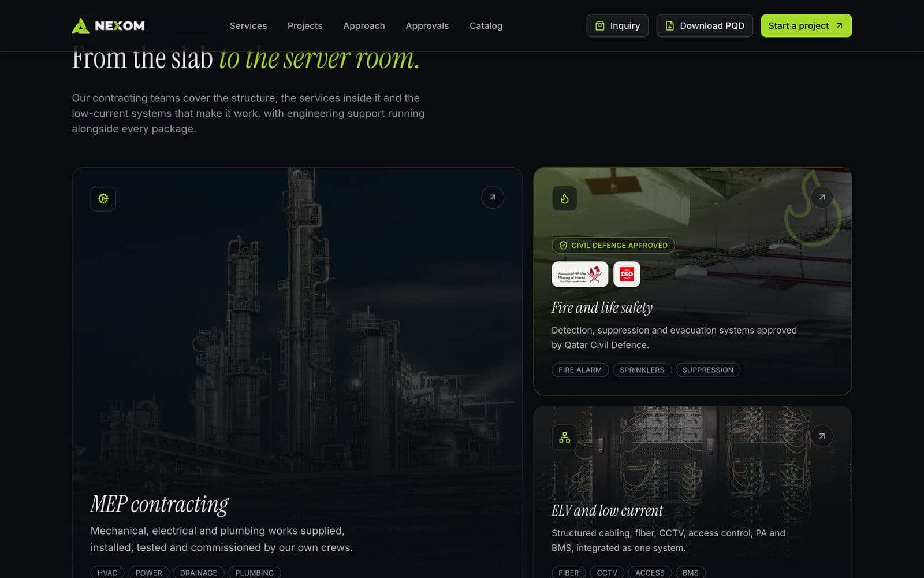Click the Ministry of Interior logo badge
The height and width of the screenshot is (578, 924).
tap(580, 274)
